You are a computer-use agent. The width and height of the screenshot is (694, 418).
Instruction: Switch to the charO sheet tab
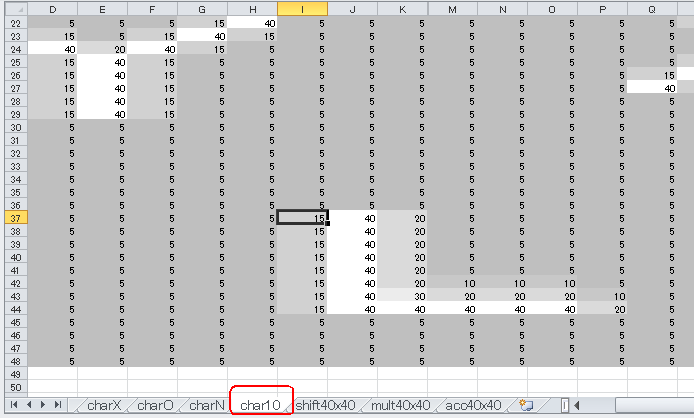coord(154,405)
